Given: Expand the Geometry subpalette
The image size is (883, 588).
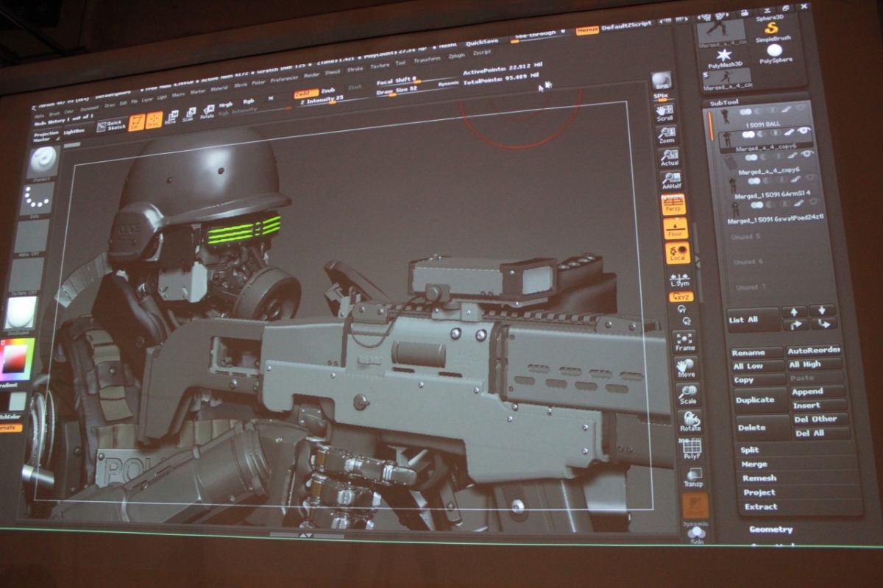Looking at the screenshot, I should [770, 529].
